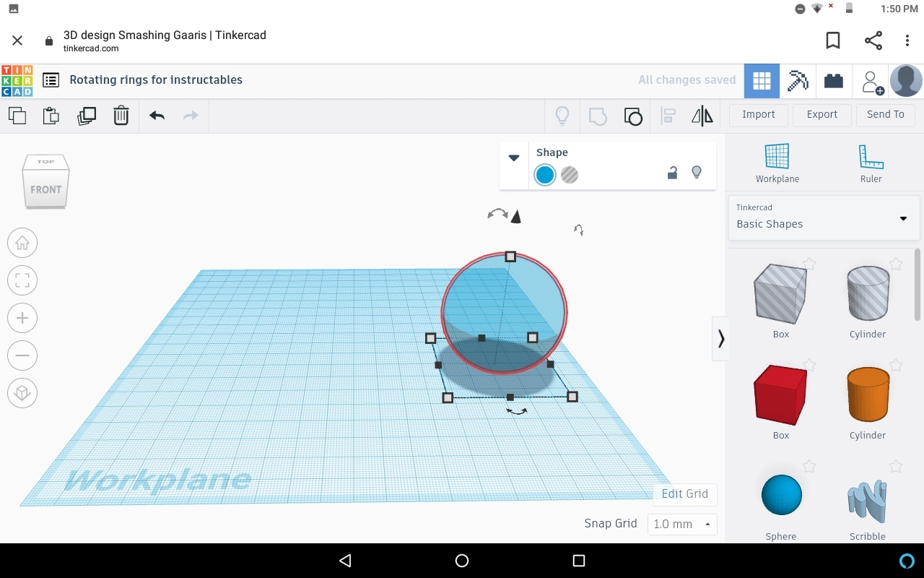The width and height of the screenshot is (924, 578).
Task: Select the striped hole Box thumbnail
Action: (780, 294)
